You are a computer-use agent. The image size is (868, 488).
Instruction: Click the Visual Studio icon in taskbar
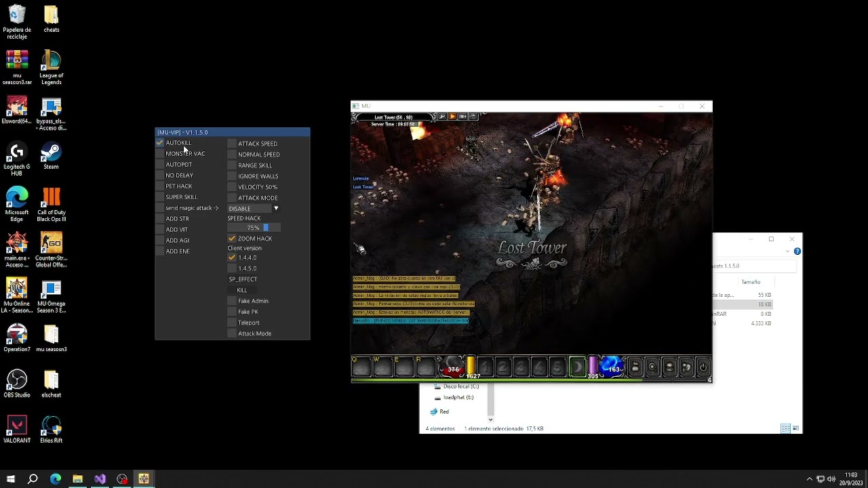(100, 479)
